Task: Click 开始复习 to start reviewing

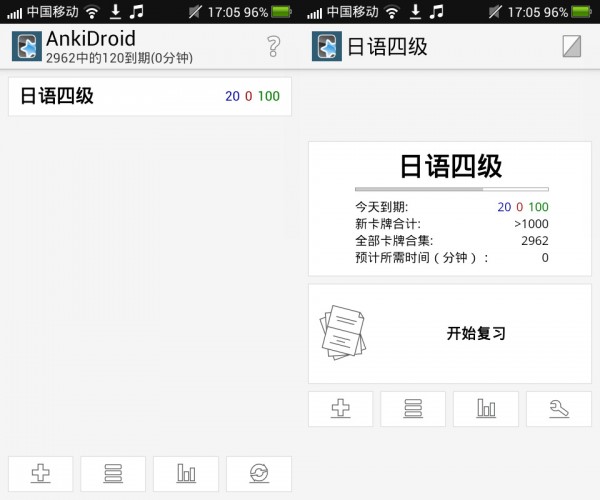Action: click(x=476, y=333)
